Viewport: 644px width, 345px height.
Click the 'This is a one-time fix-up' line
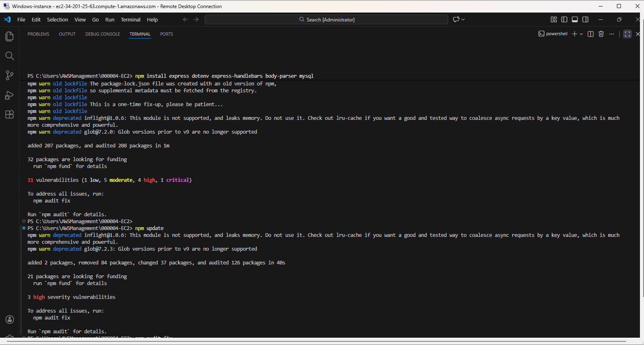tap(125, 104)
